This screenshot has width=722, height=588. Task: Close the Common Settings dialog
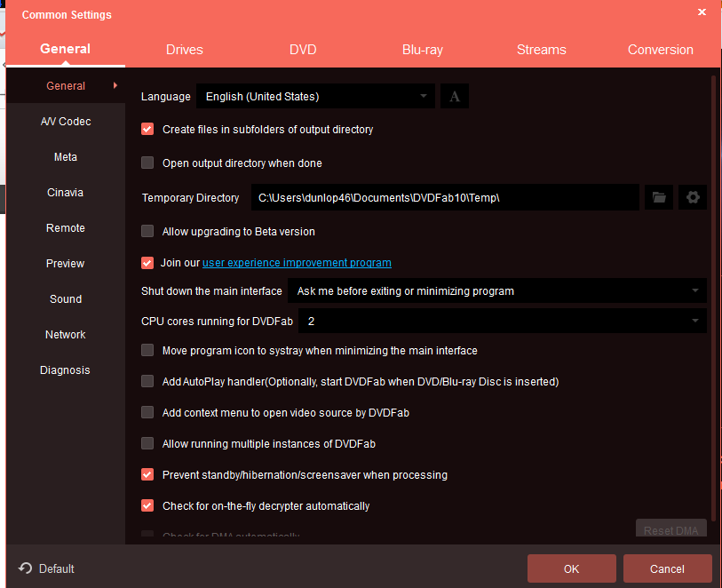702,12
